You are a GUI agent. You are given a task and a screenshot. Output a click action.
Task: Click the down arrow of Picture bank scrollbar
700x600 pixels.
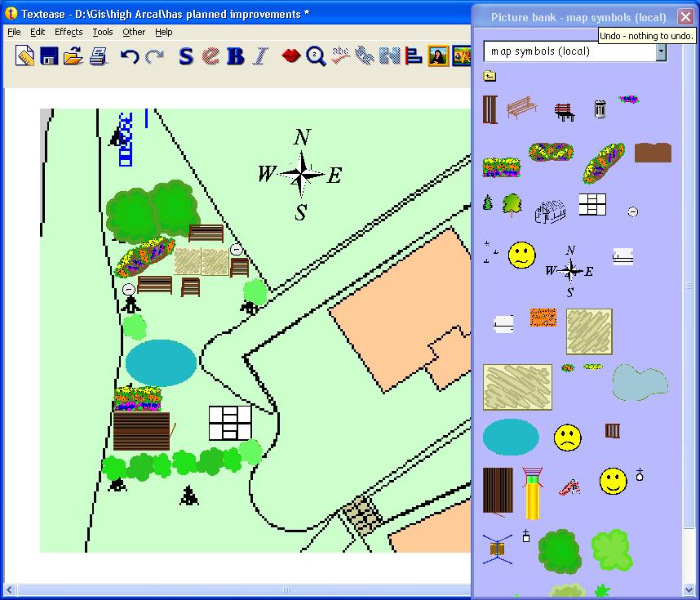689,589
